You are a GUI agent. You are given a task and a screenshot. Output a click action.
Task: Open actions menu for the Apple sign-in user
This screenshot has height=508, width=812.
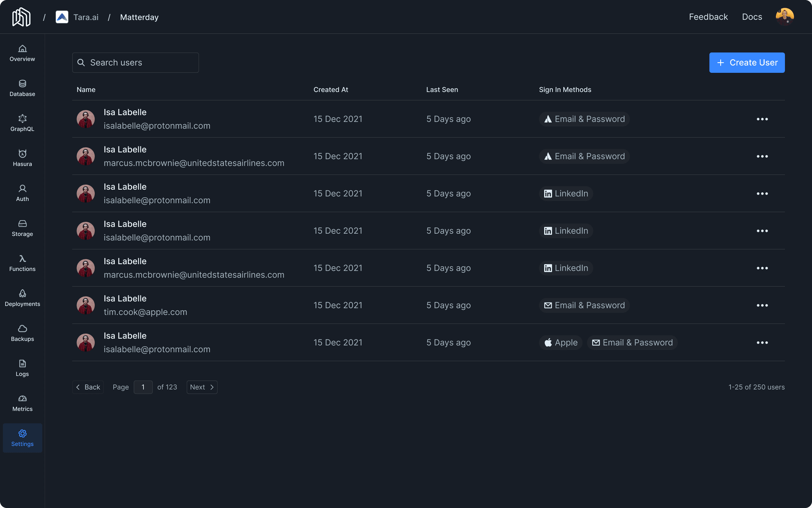click(762, 342)
